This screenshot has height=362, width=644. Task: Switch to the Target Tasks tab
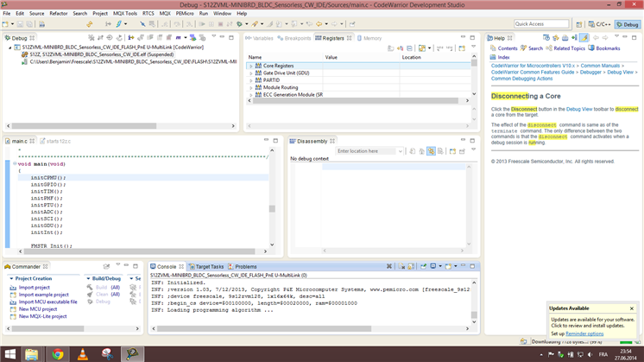pos(206,266)
